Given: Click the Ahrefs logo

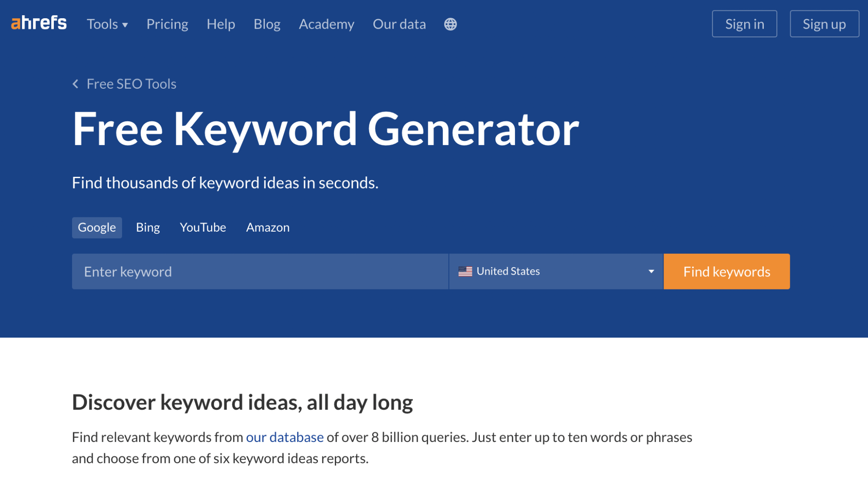Looking at the screenshot, I should [x=39, y=23].
